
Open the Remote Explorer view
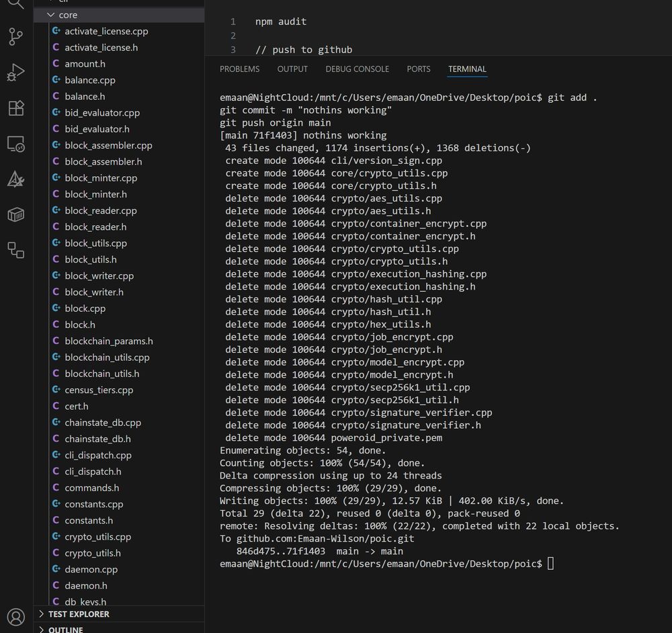click(x=16, y=144)
